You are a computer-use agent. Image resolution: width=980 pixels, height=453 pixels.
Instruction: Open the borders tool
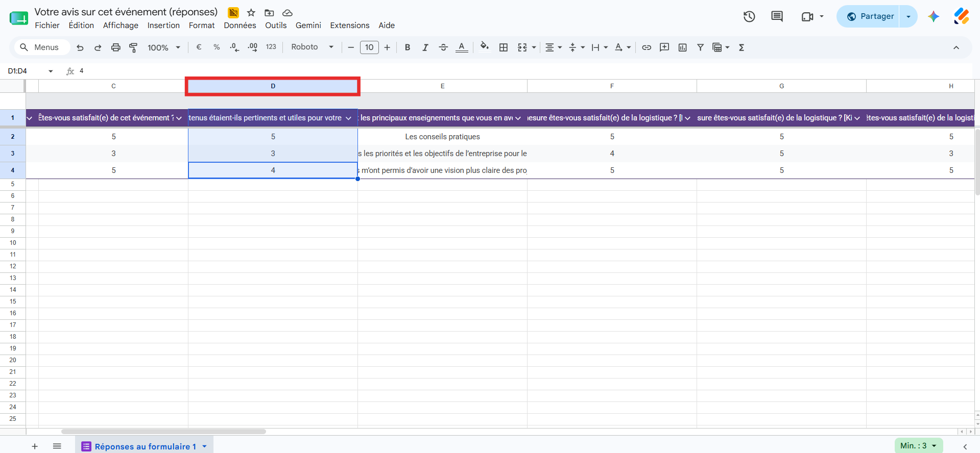click(x=504, y=47)
